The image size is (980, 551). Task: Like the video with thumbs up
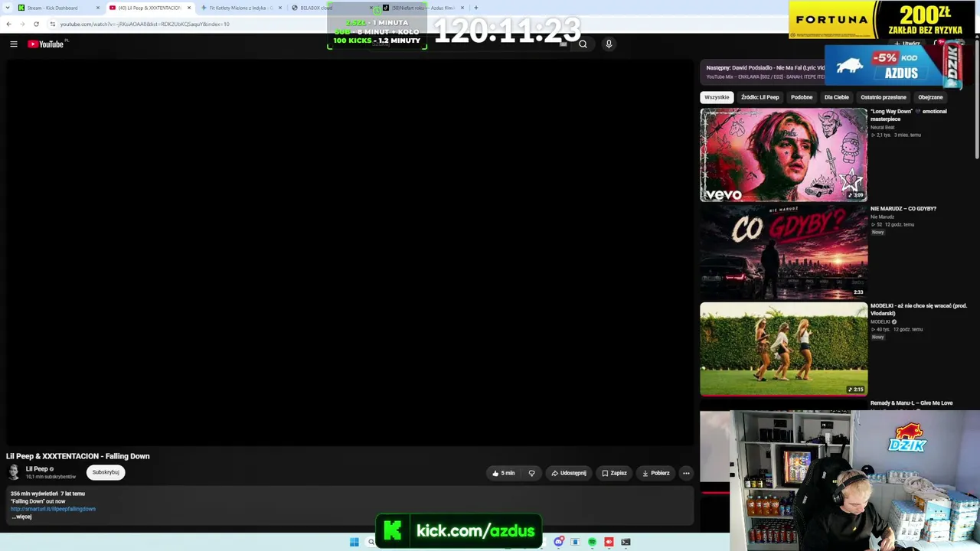coord(503,473)
